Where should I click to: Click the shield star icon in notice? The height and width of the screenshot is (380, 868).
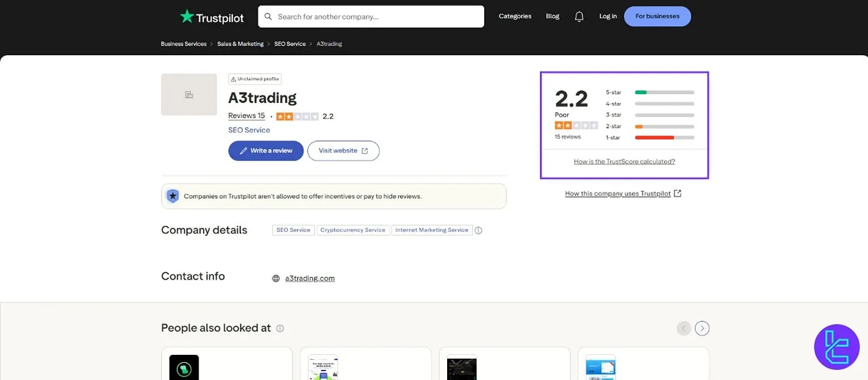point(173,196)
